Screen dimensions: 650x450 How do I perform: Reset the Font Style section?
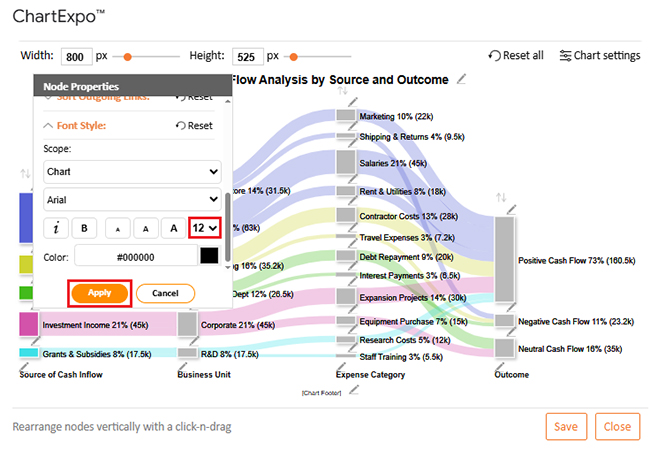click(x=194, y=126)
